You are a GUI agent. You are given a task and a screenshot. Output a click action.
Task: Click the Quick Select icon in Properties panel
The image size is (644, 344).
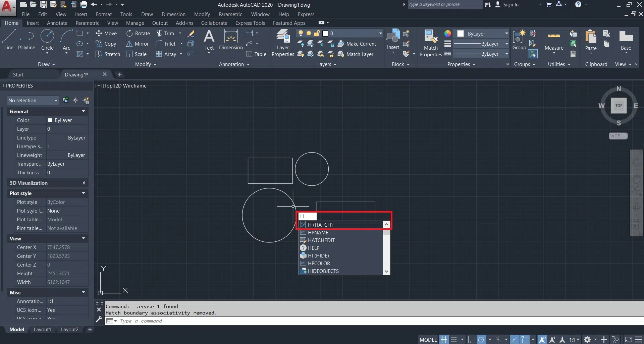[86, 100]
